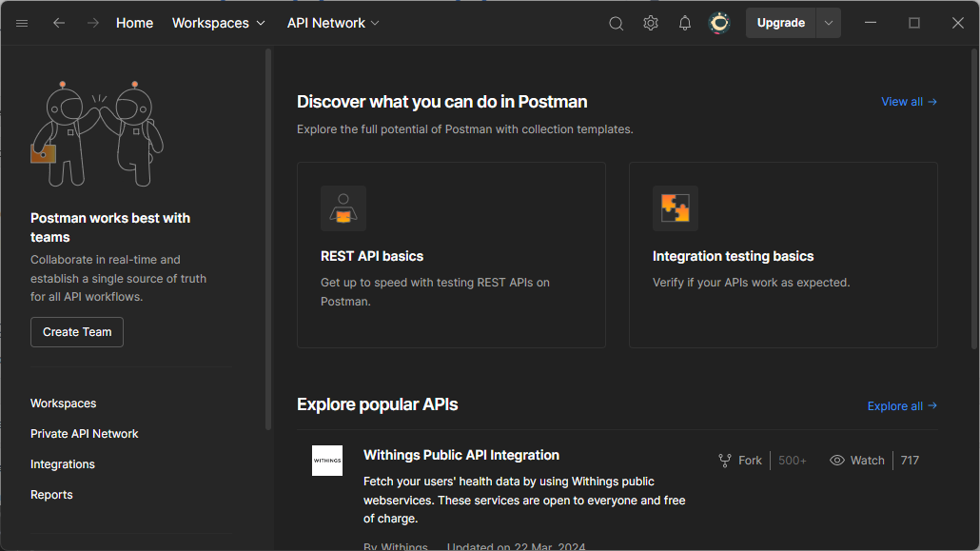The height and width of the screenshot is (551, 980).
Task: Watch the Withings Public API collection
Action: pos(857,461)
